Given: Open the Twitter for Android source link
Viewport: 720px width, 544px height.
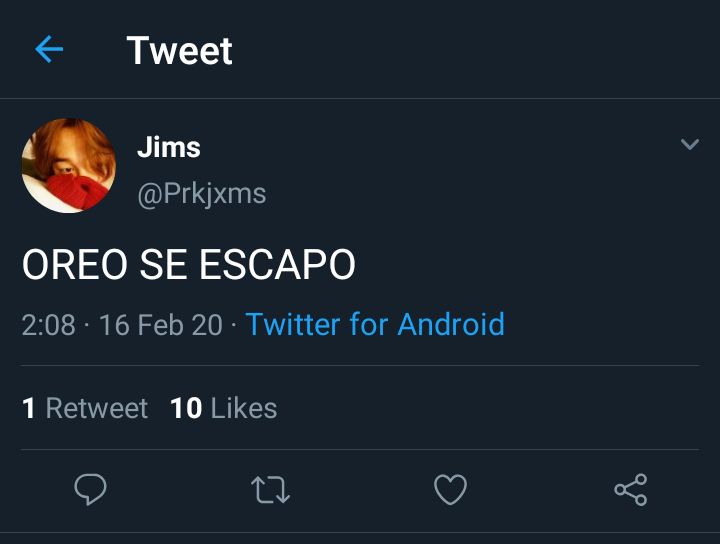Looking at the screenshot, I should (375, 324).
